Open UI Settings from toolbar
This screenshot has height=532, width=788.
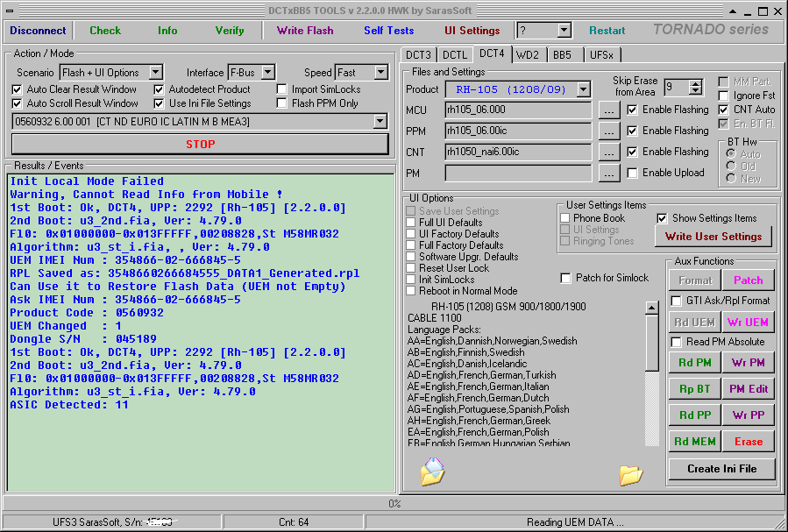[x=472, y=31]
